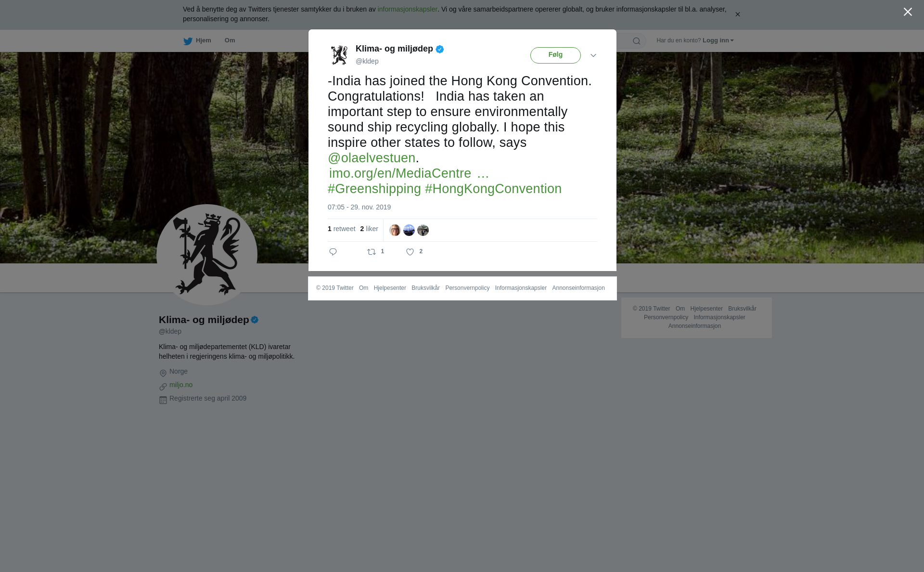The height and width of the screenshot is (572, 924).
Task: Open the @olaelvestuen mention link
Action: (x=372, y=158)
